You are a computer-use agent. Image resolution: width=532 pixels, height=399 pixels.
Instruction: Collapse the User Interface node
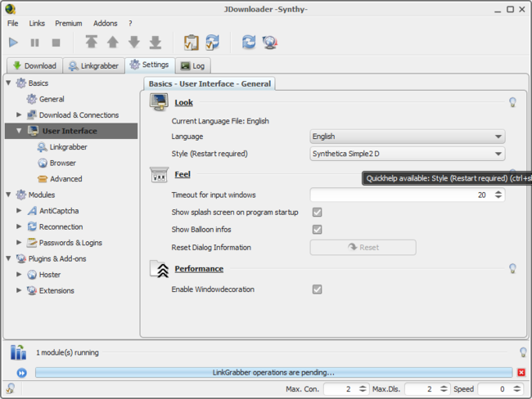click(x=19, y=131)
